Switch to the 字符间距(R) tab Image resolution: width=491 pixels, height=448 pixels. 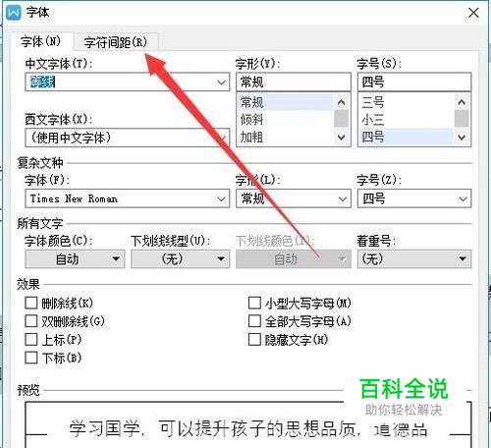pyautogui.click(x=116, y=42)
